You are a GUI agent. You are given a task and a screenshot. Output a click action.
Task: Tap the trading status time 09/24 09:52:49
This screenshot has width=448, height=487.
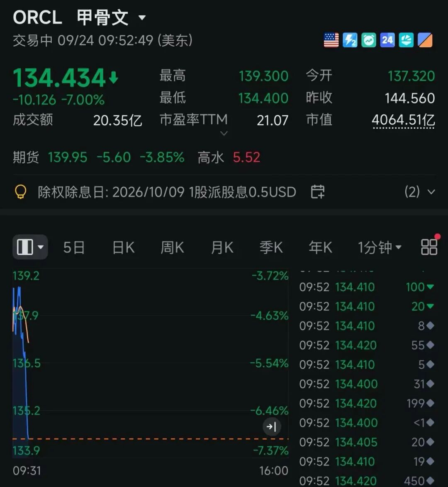tap(105, 40)
